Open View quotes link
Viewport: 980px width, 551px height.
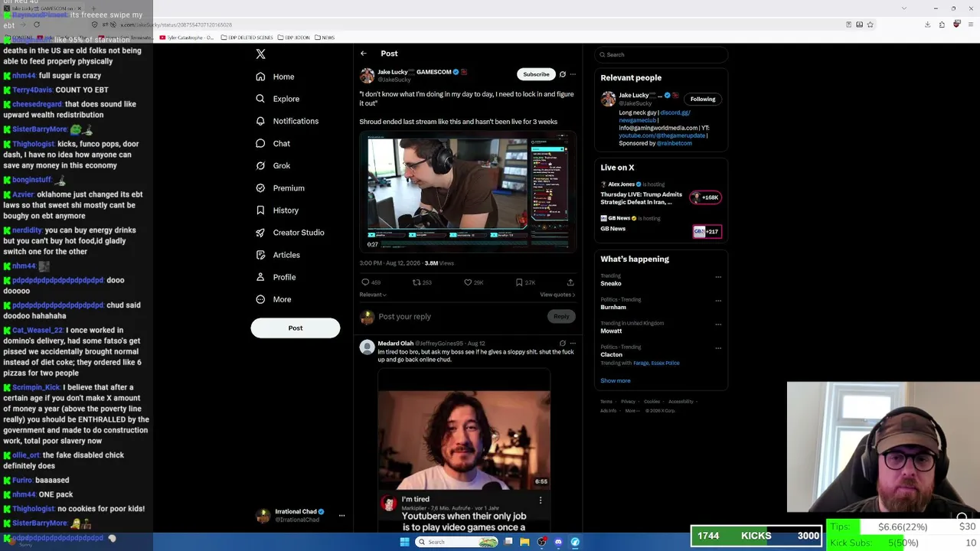pyautogui.click(x=557, y=295)
